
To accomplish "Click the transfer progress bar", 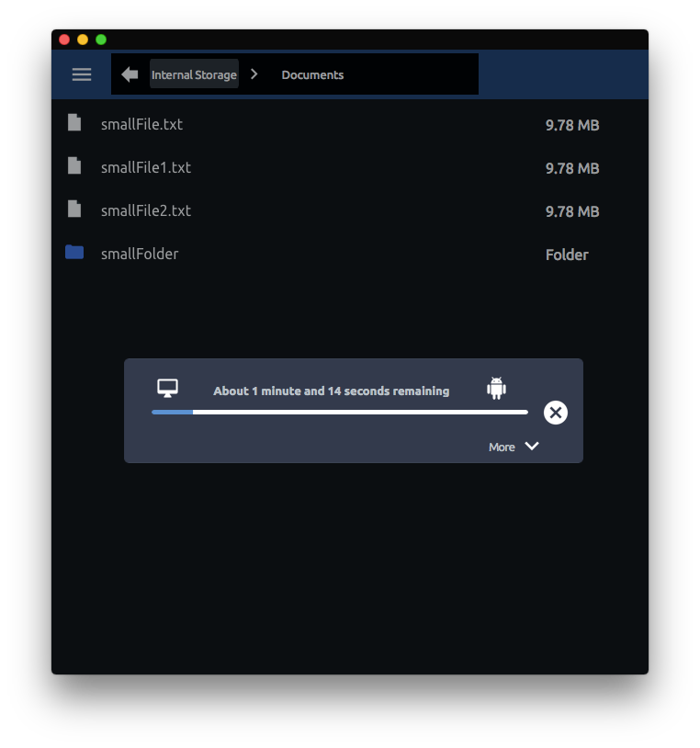I will click(340, 413).
